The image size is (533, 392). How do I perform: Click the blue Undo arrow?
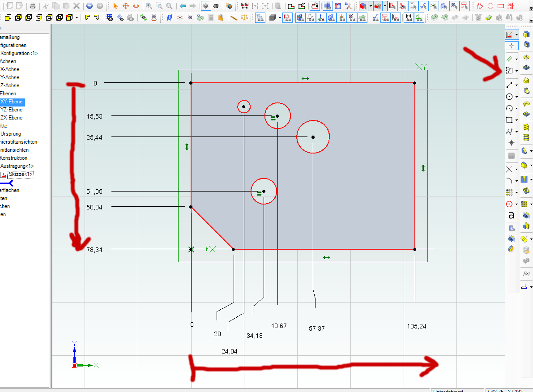(90, 6)
